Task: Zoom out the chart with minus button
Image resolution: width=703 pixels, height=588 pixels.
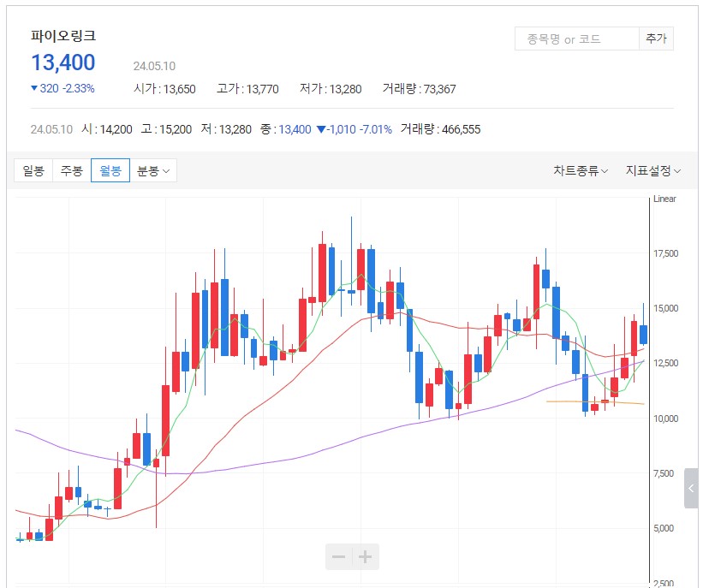Action: (338, 557)
